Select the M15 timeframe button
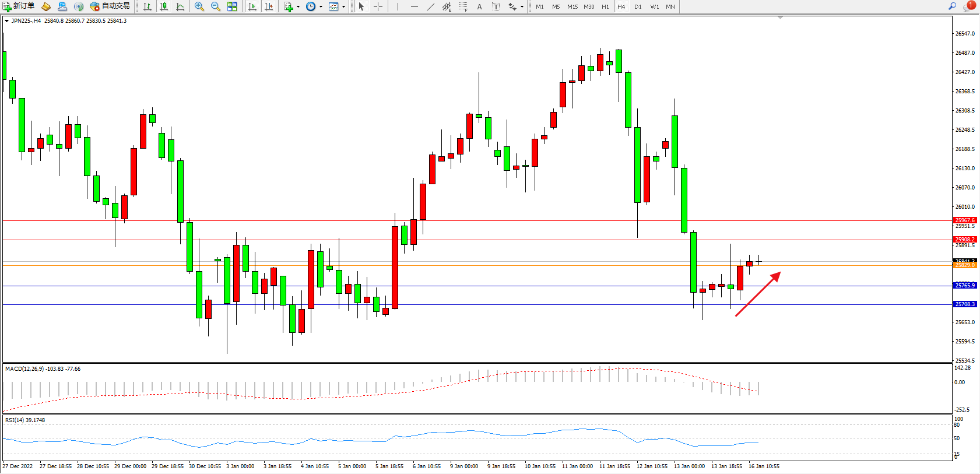The height and width of the screenshot is (474, 980). click(572, 6)
